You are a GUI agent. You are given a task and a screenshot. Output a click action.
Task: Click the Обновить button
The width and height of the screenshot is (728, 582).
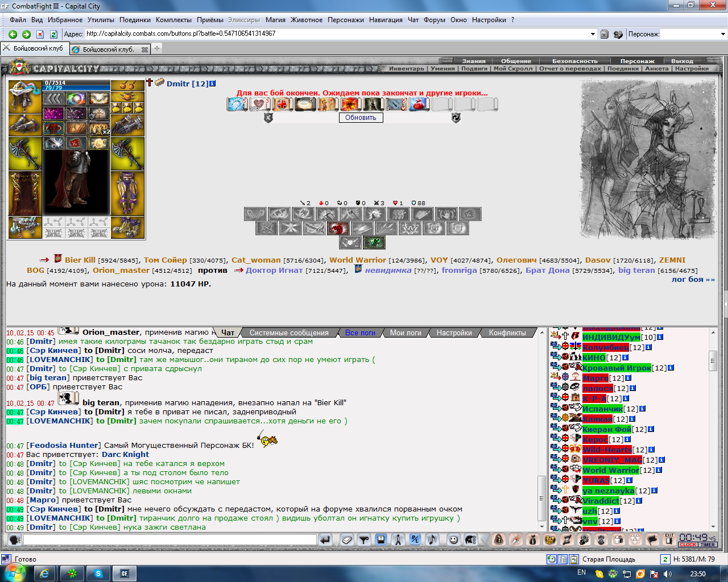[361, 118]
